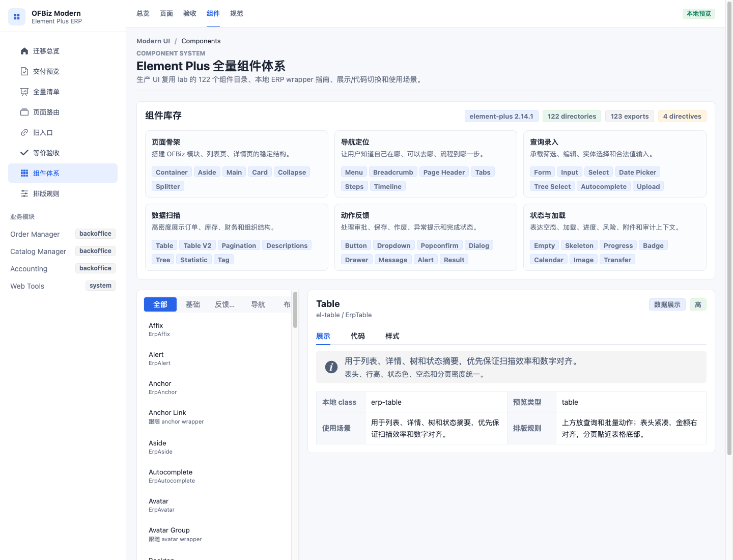
Task: Select the 代码 tab in Table panel
Action: pos(358,336)
